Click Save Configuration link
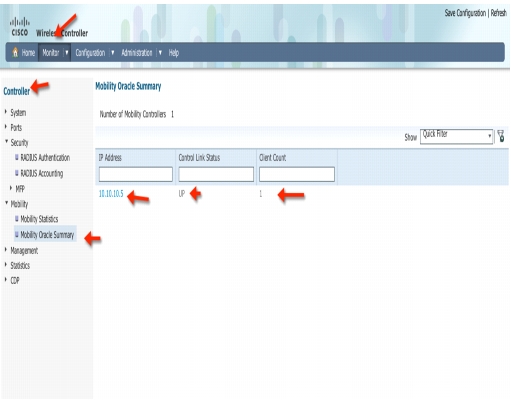 465,13
